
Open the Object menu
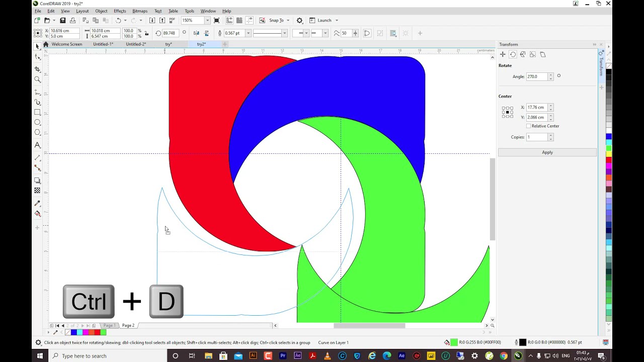click(101, 11)
